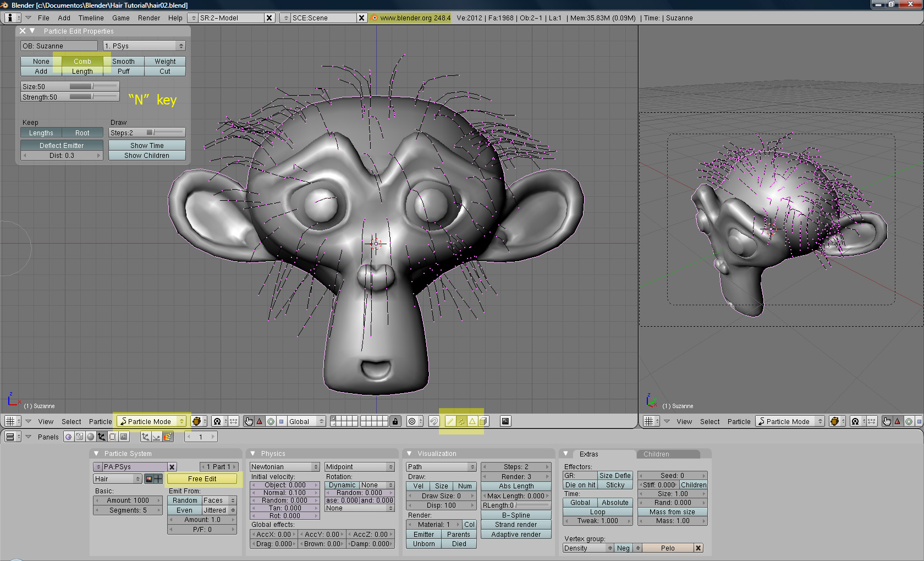This screenshot has width=924, height=561.
Task: Open the Shading context sphere icon
Action: tap(91, 437)
